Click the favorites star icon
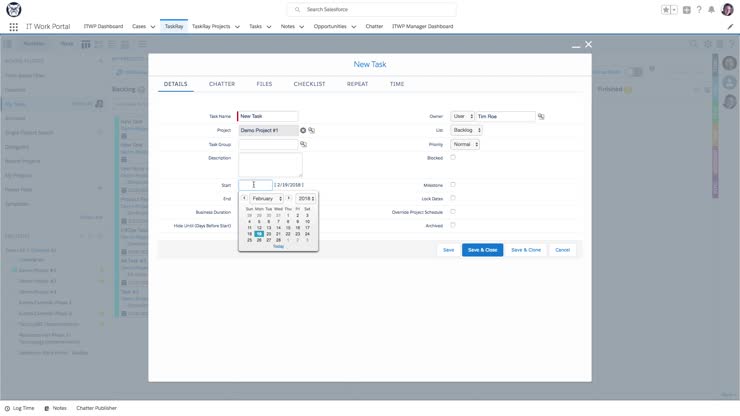Viewport: 740px width, 416px height. click(x=666, y=9)
